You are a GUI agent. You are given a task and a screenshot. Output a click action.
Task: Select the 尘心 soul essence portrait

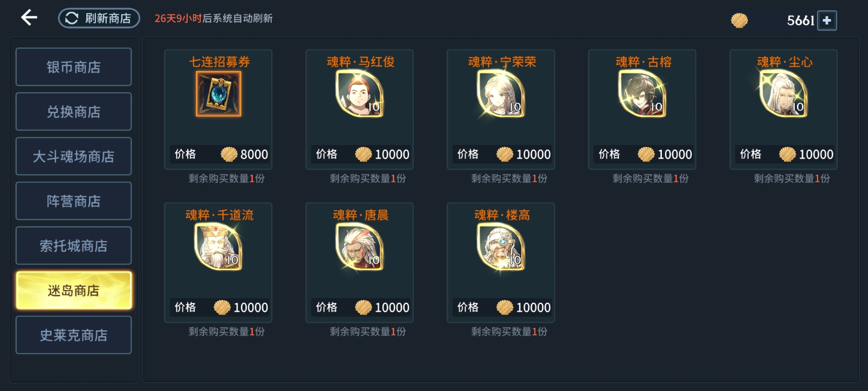click(x=783, y=94)
